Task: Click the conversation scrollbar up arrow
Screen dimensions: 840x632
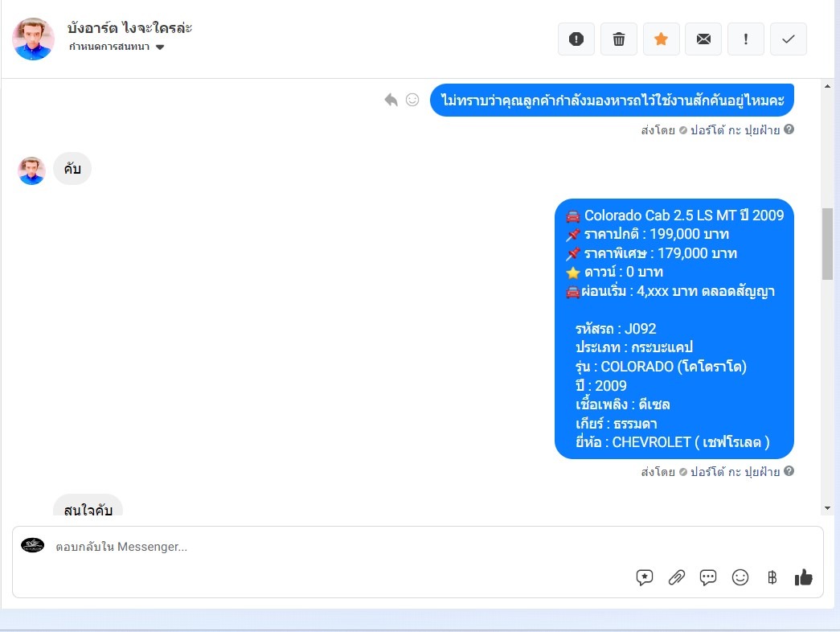Action: pyautogui.click(x=828, y=86)
